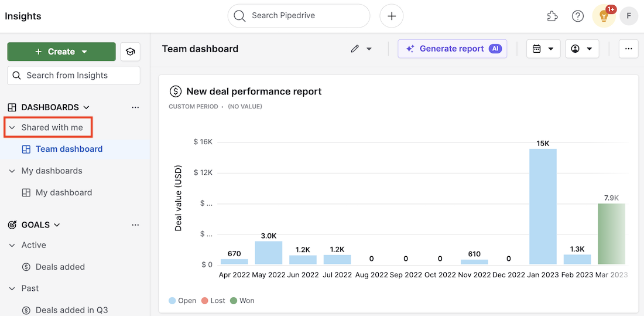Collapse the GOALS section chevron
The width and height of the screenshot is (644, 316).
[57, 225]
